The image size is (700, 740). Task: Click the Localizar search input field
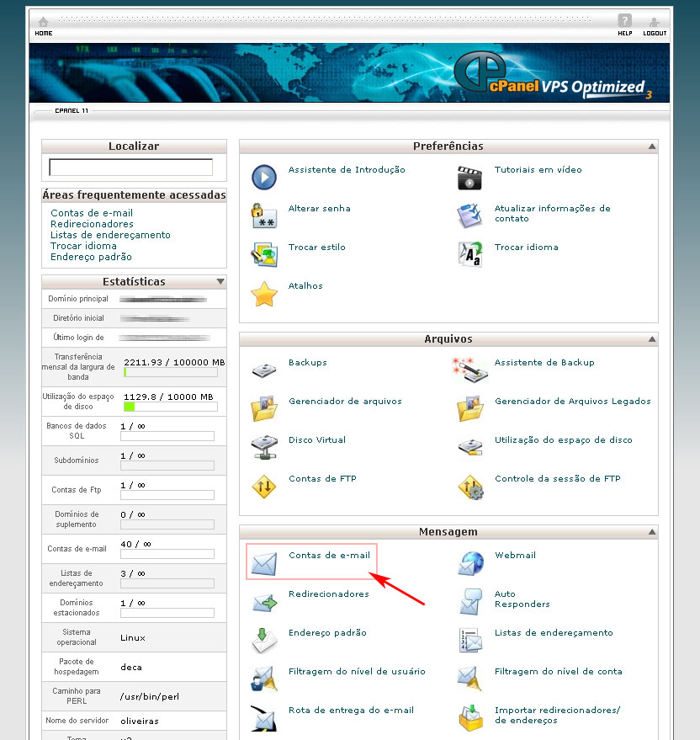tap(131, 168)
